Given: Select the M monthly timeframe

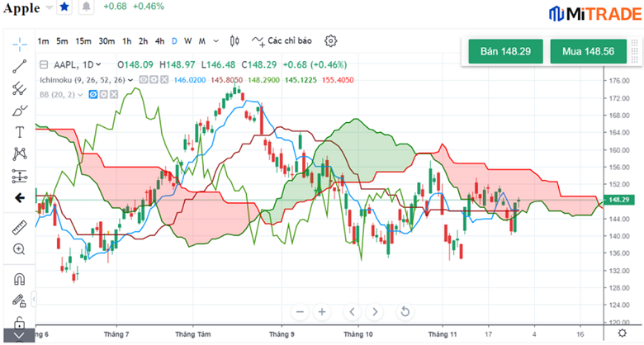Looking at the screenshot, I should point(202,41).
